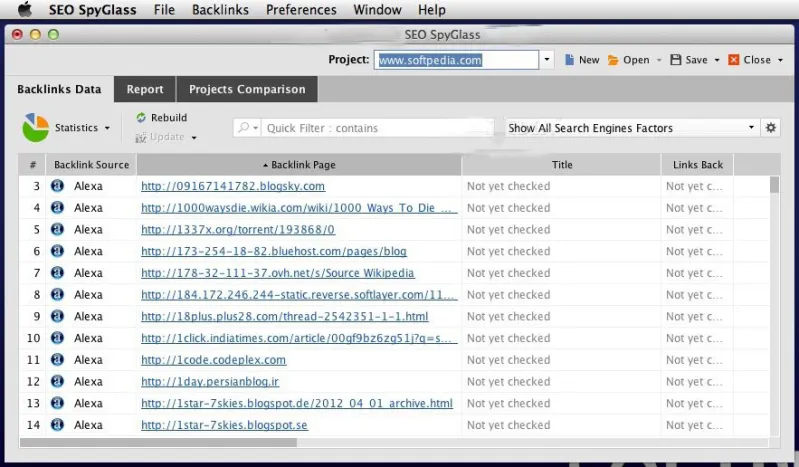
Task: Click the Alexa icon in row 11
Action: (58, 359)
